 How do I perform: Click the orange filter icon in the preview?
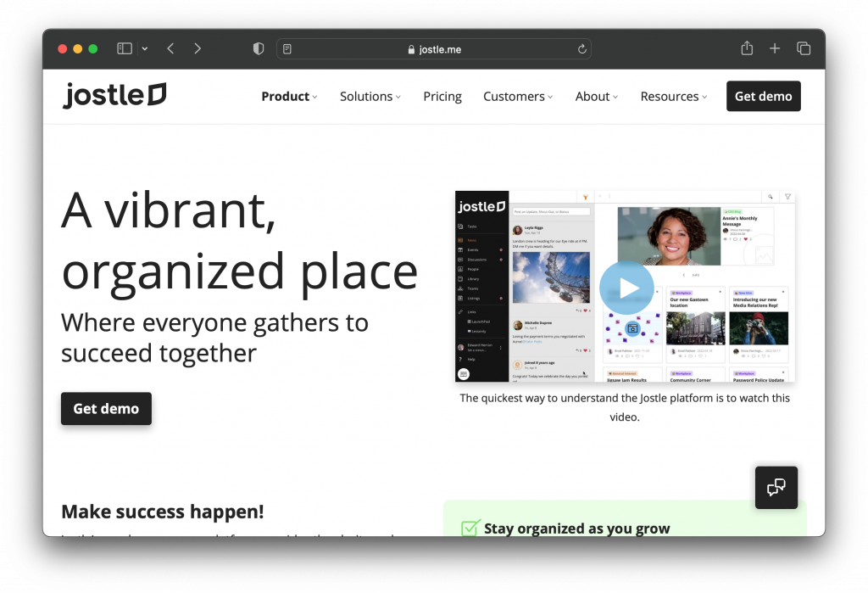click(x=585, y=197)
